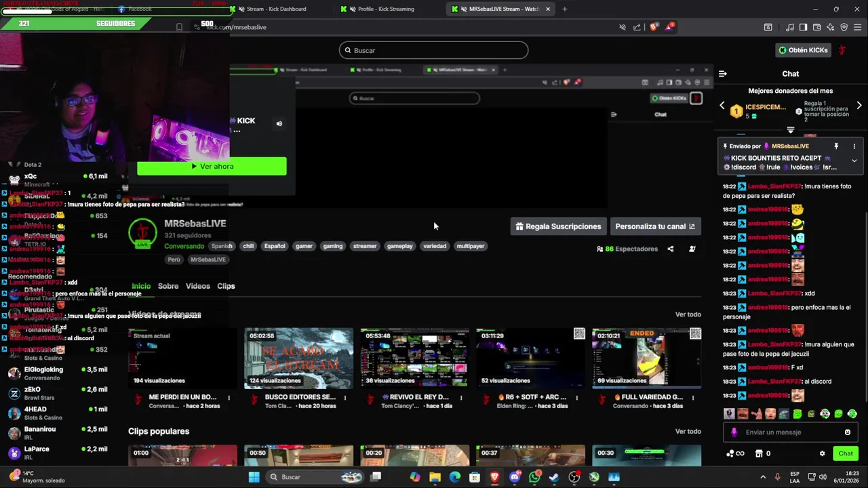Screen dimensions: 868x488
Task: Click the green Ver ahora button
Action: click(212, 166)
